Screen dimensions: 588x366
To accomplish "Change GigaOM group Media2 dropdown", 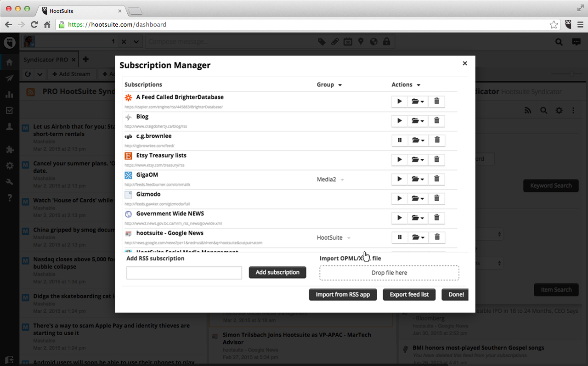I will pos(331,179).
